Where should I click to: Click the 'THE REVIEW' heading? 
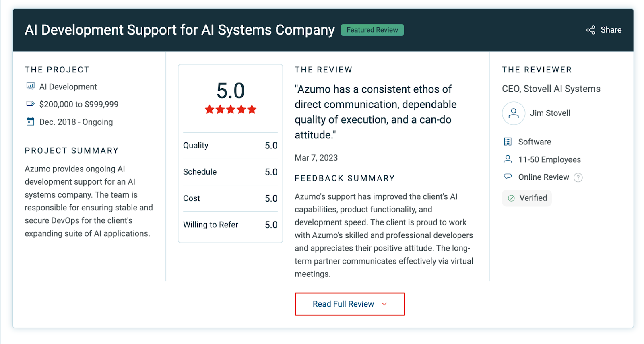click(x=324, y=70)
